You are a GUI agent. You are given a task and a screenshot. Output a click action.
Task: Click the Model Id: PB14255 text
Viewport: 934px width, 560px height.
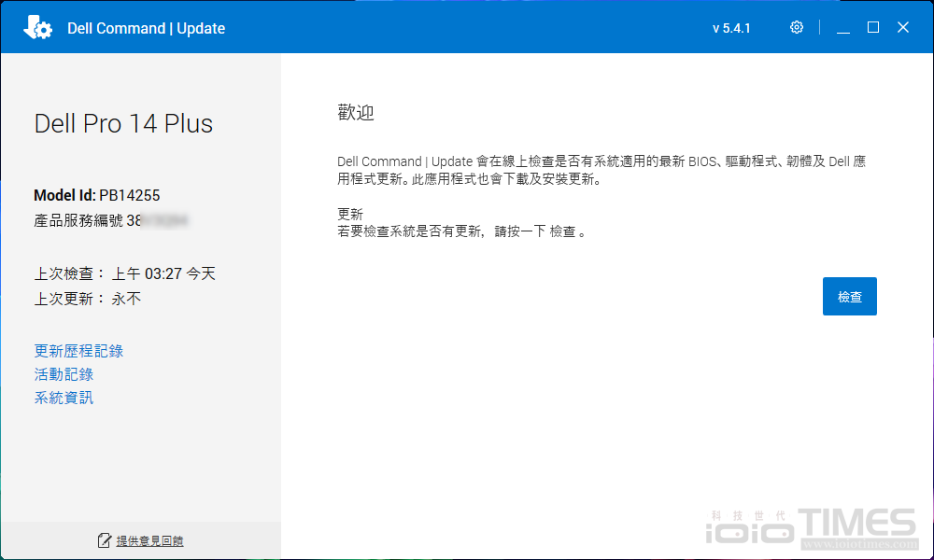tap(97, 195)
